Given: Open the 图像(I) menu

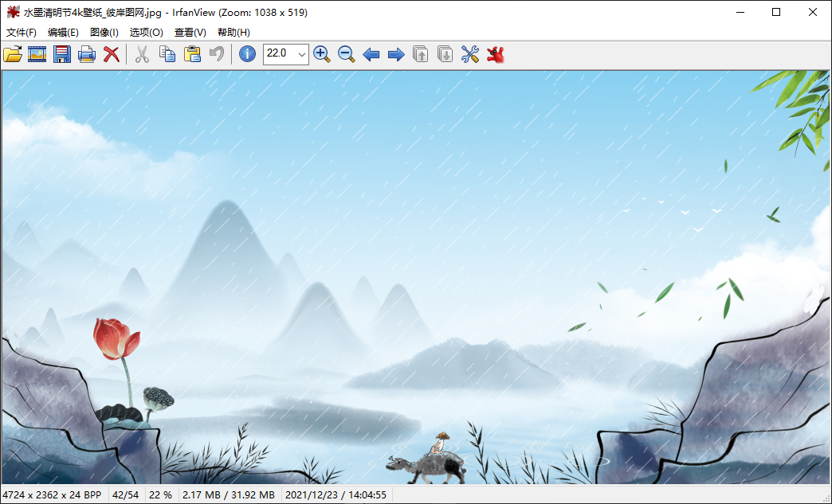Looking at the screenshot, I should coord(104,33).
